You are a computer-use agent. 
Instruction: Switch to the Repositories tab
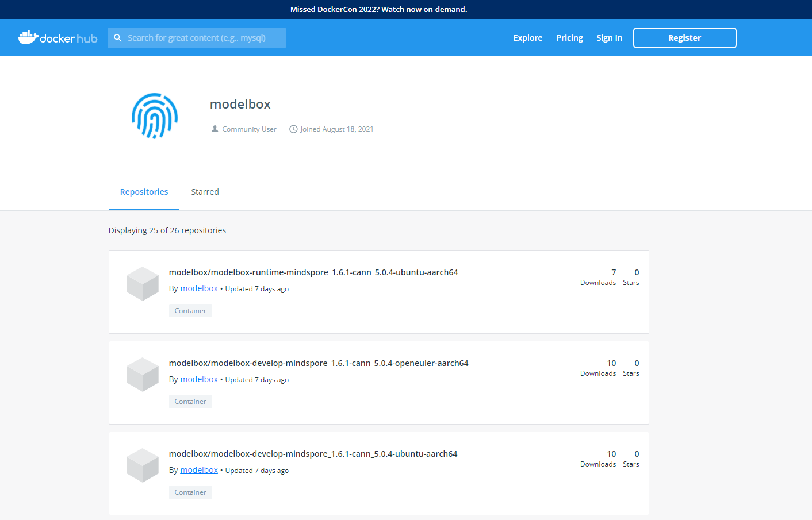point(144,192)
